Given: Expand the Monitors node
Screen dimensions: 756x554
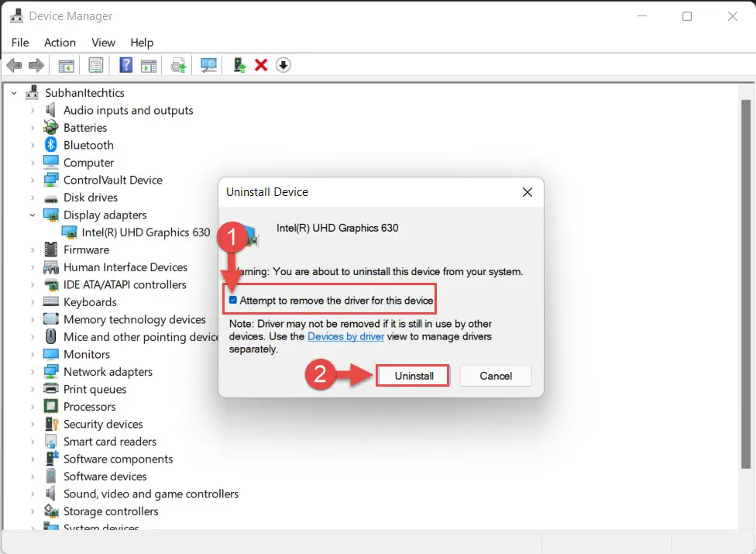Looking at the screenshot, I should pyautogui.click(x=33, y=354).
